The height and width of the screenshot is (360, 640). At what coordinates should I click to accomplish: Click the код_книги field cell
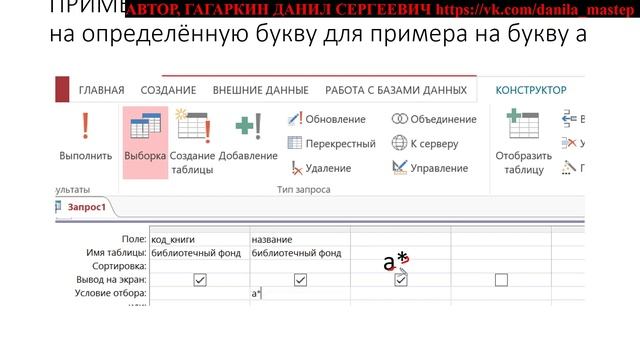(x=200, y=240)
